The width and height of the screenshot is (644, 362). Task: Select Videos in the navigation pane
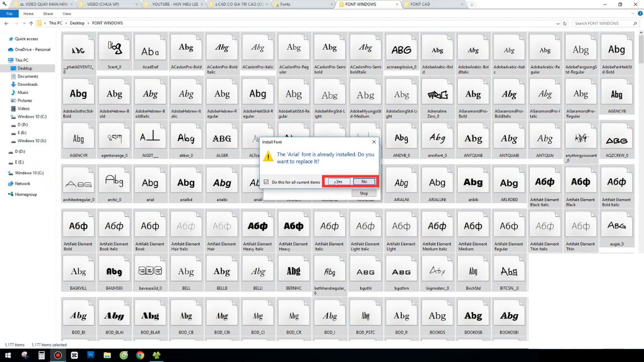coord(24,108)
